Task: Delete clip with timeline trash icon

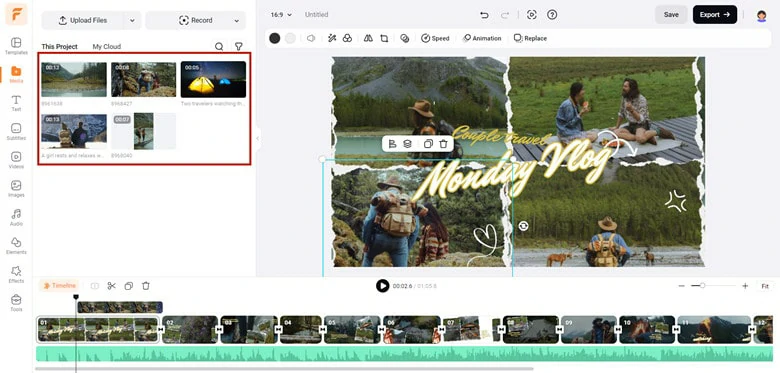Action: 146,286
